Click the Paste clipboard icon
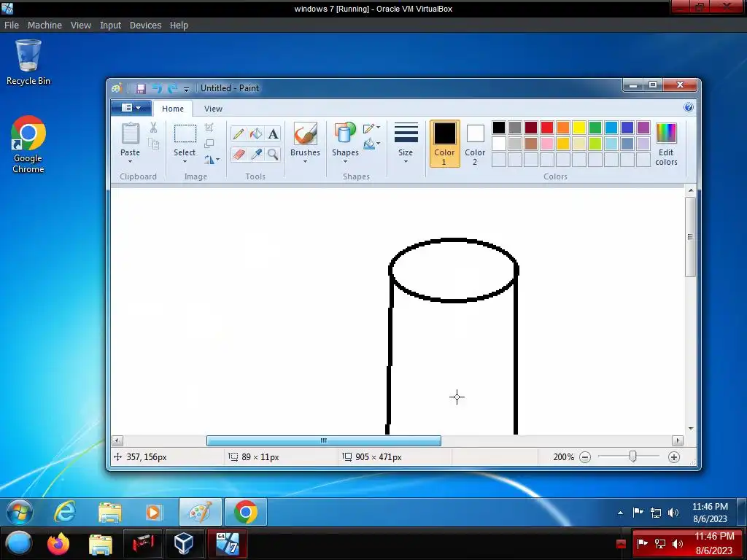747x560 pixels. [130, 134]
